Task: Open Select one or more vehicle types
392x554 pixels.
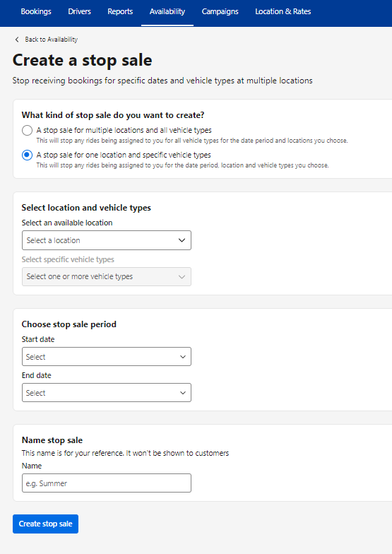Action: point(106,277)
